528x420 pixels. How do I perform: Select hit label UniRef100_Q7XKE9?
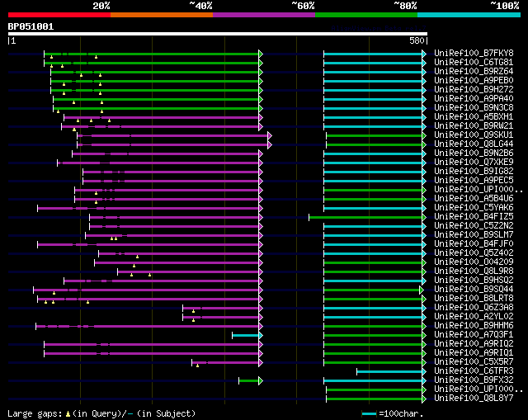click(x=474, y=162)
